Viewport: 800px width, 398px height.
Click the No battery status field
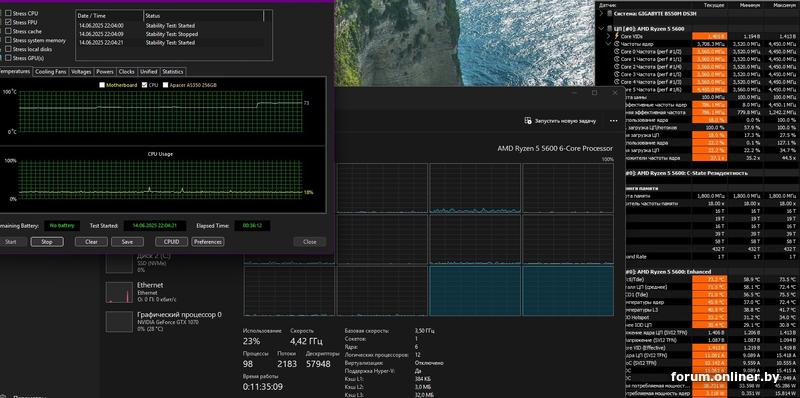[x=62, y=226]
